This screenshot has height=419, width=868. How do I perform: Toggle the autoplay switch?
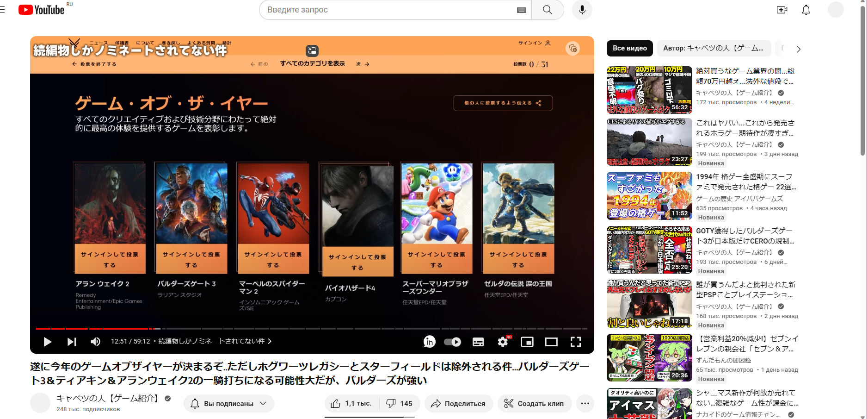(452, 342)
